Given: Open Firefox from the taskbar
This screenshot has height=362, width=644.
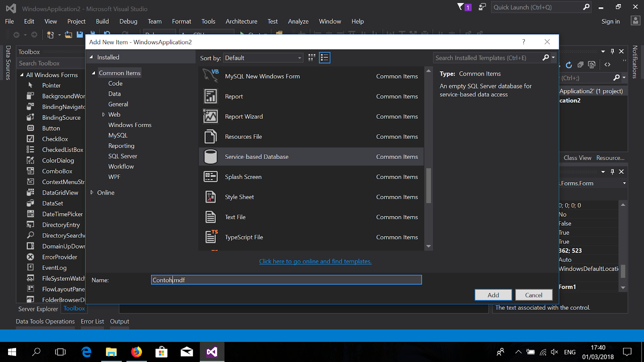Looking at the screenshot, I should tap(136, 352).
